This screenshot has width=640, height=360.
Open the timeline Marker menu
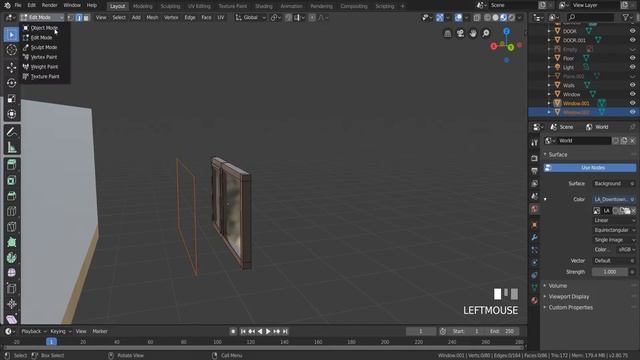pyautogui.click(x=100, y=331)
